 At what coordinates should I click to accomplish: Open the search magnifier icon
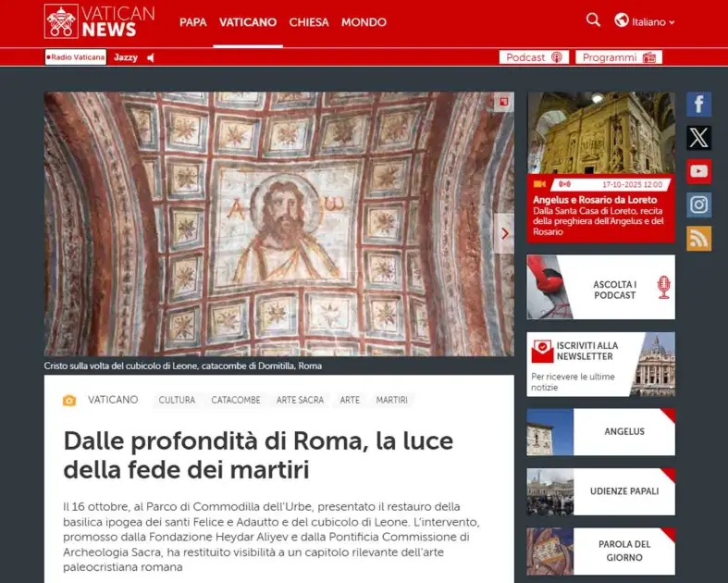(x=593, y=20)
